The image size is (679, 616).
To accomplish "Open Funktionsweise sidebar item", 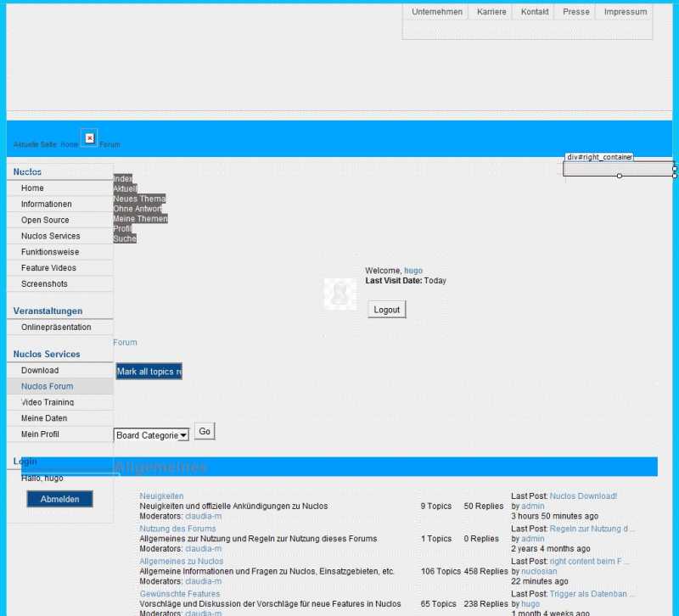I will 59,252.
